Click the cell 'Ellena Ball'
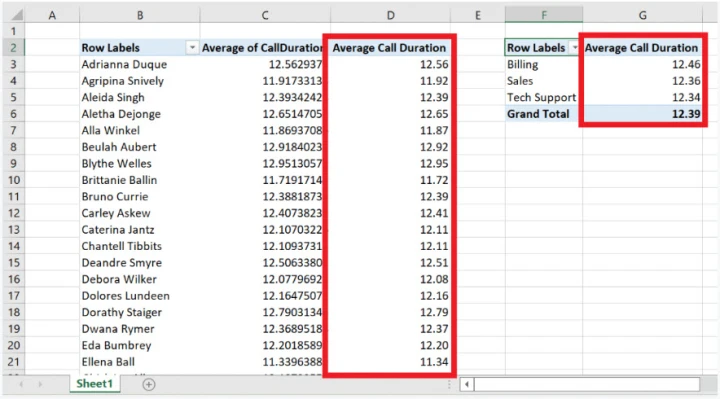Image resolution: width=720 pixels, height=399 pixels. click(x=140, y=362)
